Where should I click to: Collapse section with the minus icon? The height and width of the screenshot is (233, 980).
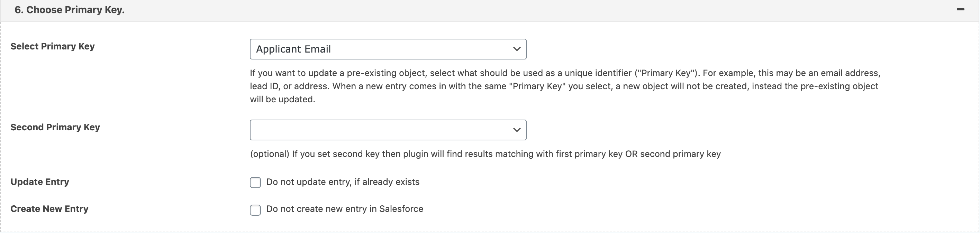(x=960, y=9)
